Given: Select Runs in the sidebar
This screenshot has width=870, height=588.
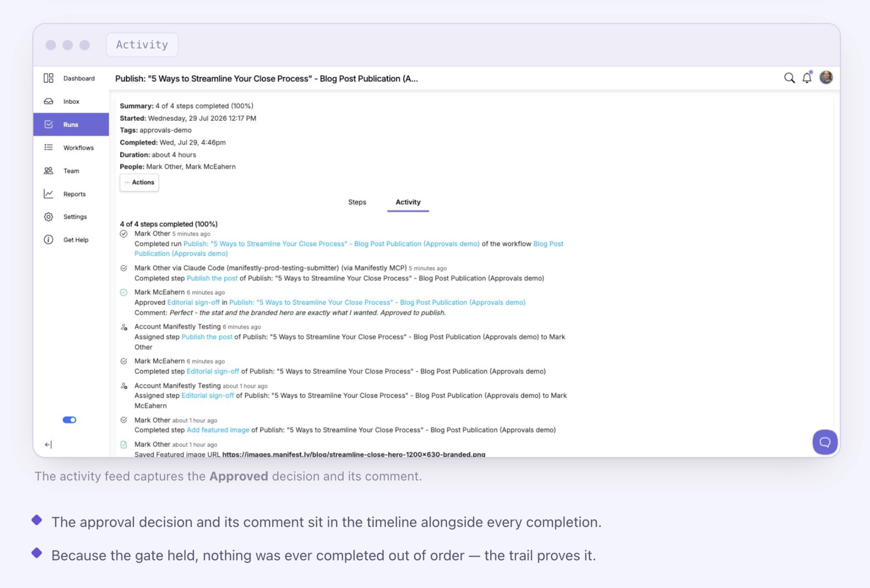Looking at the screenshot, I should [x=71, y=125].
